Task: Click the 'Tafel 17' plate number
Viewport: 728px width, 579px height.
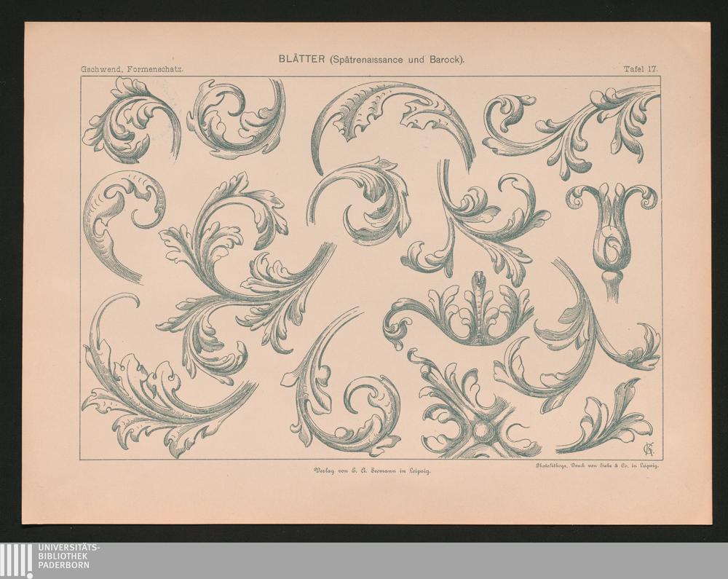Action: pos(640,69)
